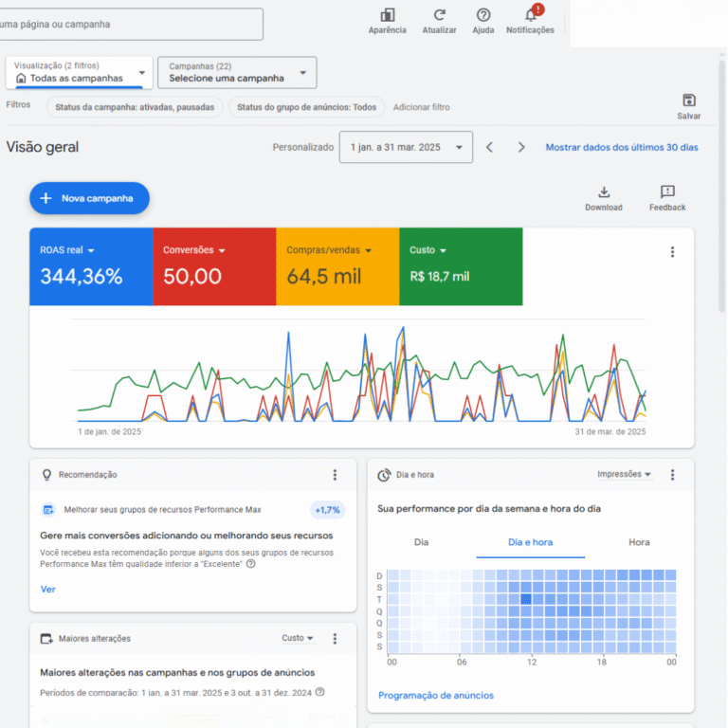Screen dimensions: 728x728
Task: Change the ROAS real metric dropdown
Action: pos(67,250)
